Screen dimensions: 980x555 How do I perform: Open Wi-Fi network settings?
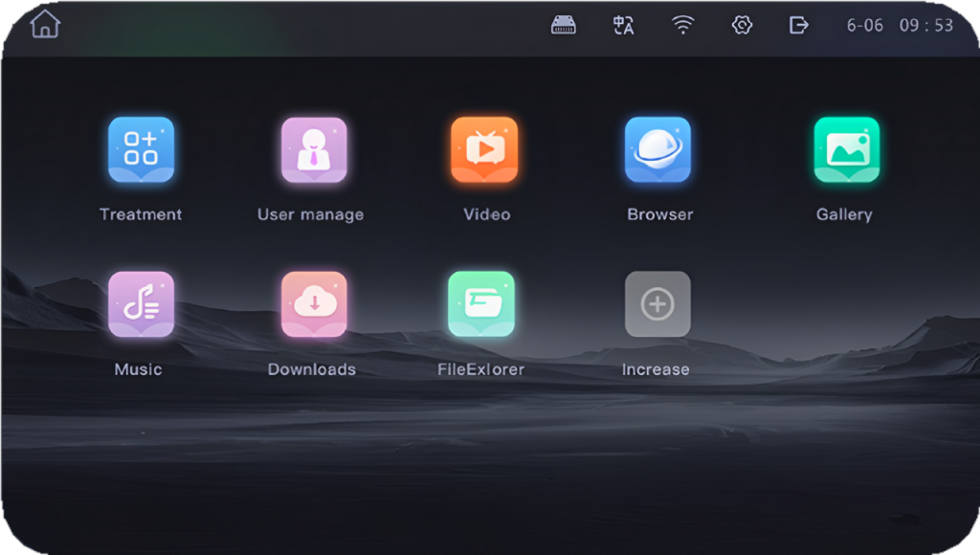click(x=682, y=26)
